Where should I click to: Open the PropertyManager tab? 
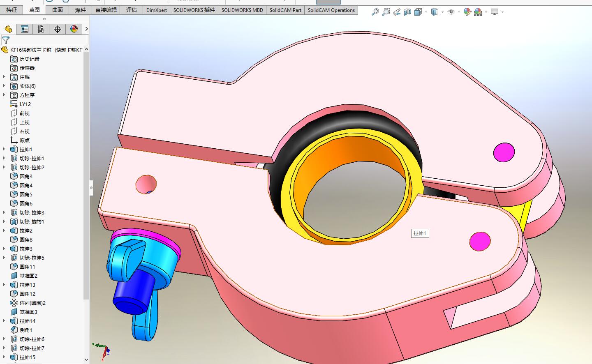(x=25, y=29)
